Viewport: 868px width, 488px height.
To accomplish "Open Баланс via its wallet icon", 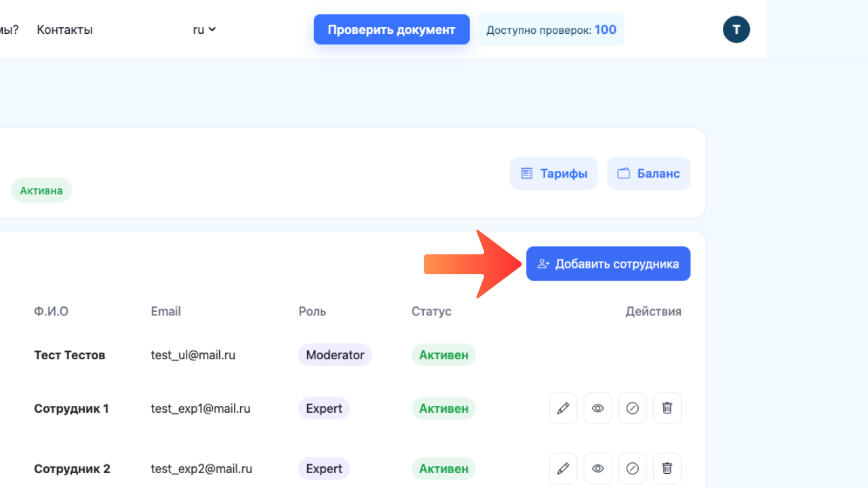I will [x=623, y=173].
